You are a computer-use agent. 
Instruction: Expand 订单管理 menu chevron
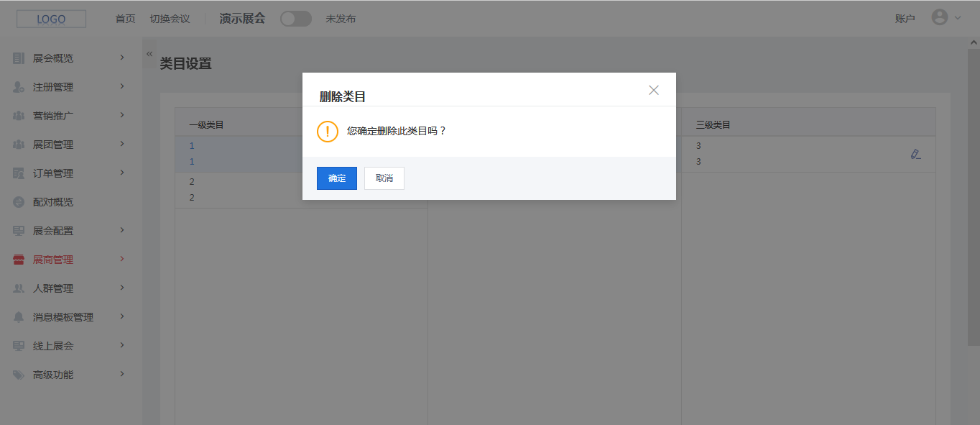click(122, 173)
